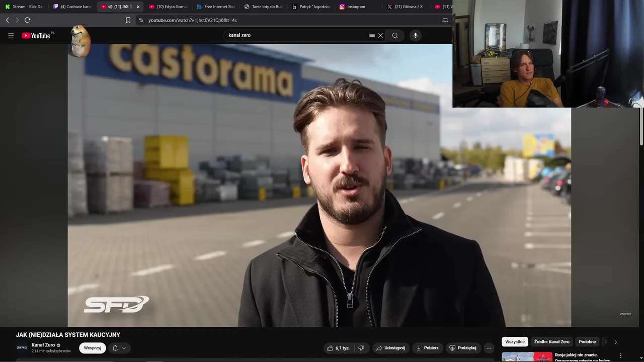Open the Kanał Zero channel avatar

pos(22,347)
